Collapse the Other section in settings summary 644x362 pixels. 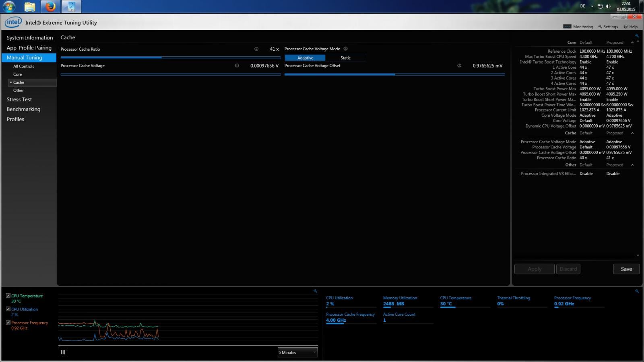tap(632, 165)
